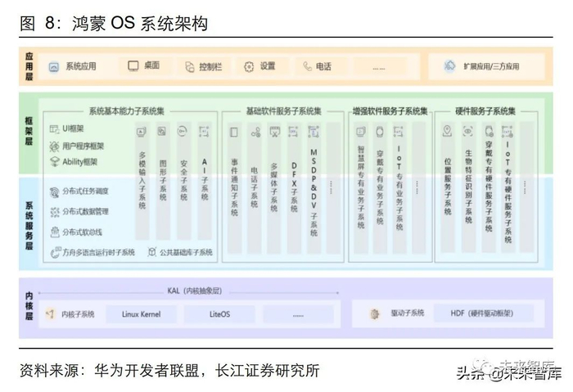Click the icon beside UI框架
The width and height of the screenshot is (573, 392).
pos(55,129)
